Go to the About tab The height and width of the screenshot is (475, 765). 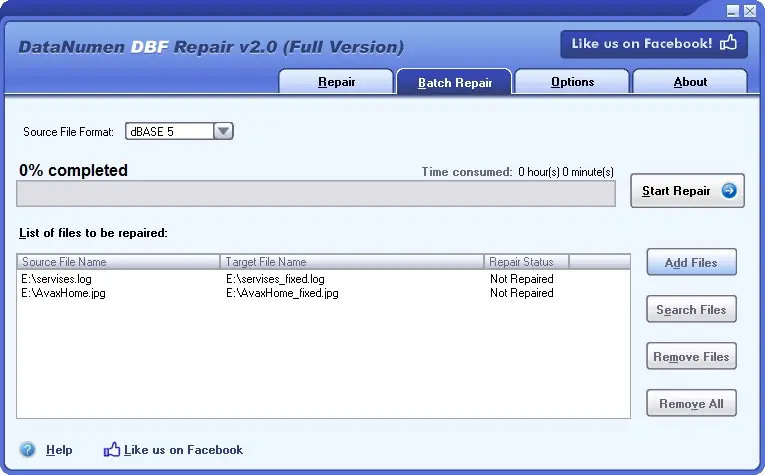(x=690, y=81)
